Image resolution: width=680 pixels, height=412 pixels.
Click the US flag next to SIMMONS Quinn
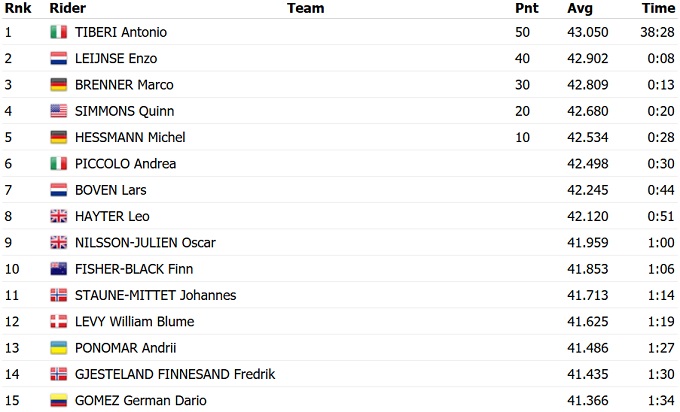[58, 111]
